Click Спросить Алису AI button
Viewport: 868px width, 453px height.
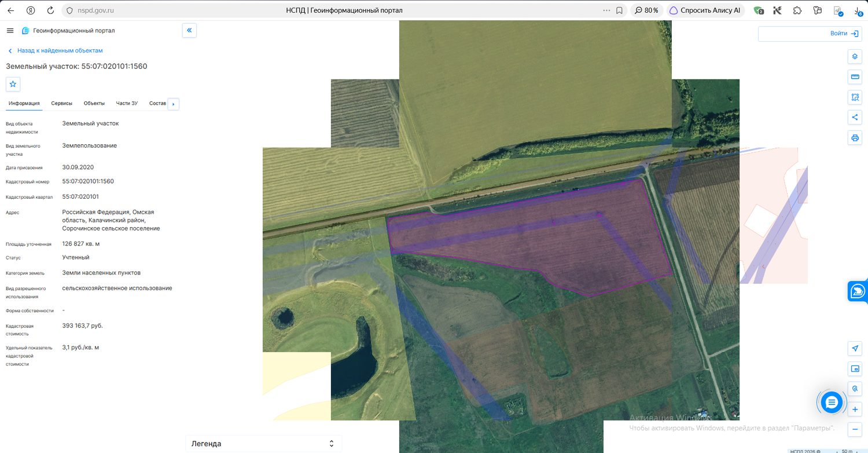pyautogui.click(x=705, y=10)
